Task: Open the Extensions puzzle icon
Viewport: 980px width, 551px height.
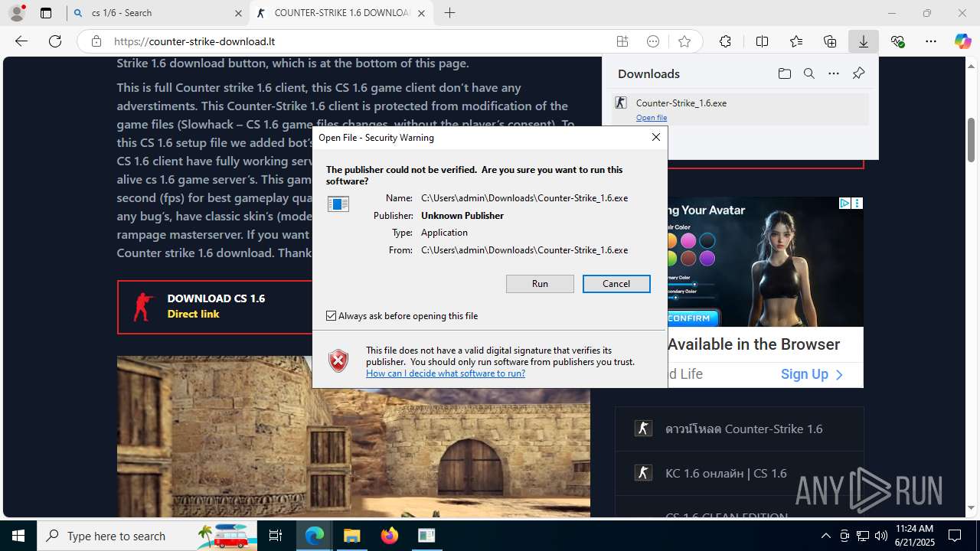Action: click(x=725, y=41)
